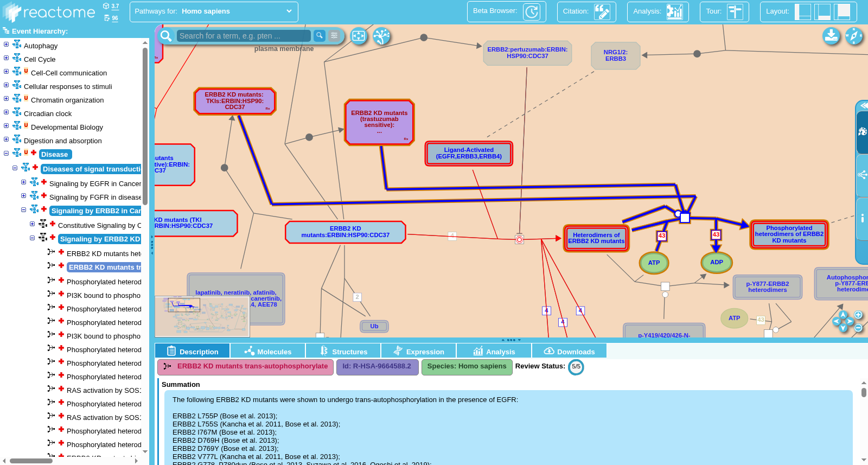This screenshot has height=465, width=868.
Task: Open the share/interactors icon in side panel
Action: [862, 175]
